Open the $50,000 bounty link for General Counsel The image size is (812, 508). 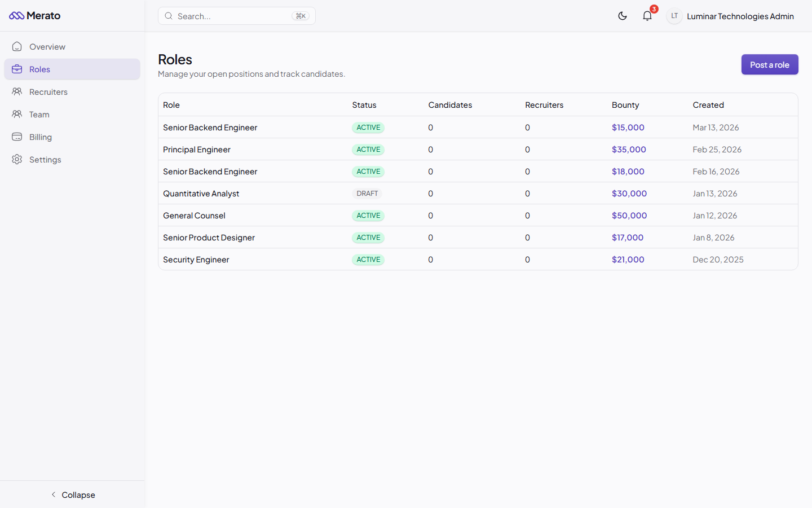(x=629, y=215)
